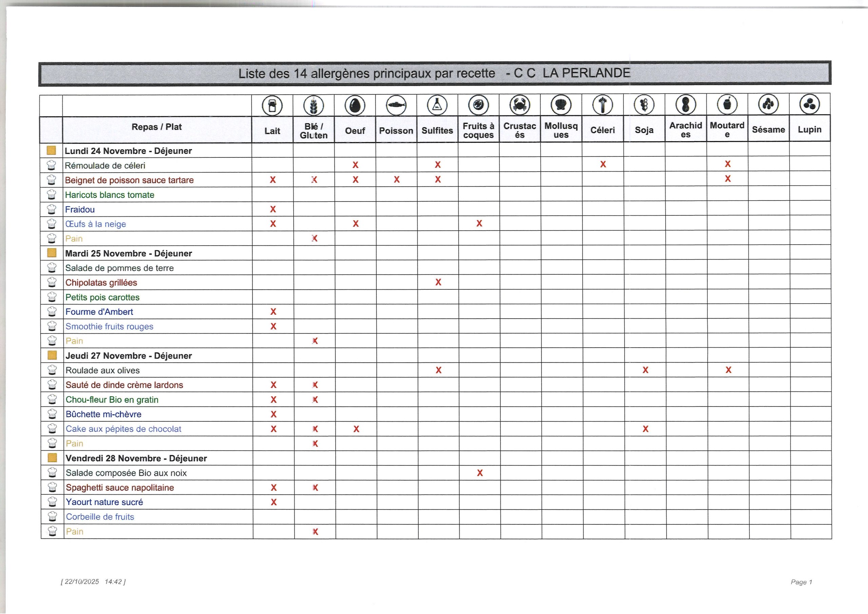The width and height of the screenshot is (868, 614).
Task: Click the mustard jar icon
Action: [727, 104]
